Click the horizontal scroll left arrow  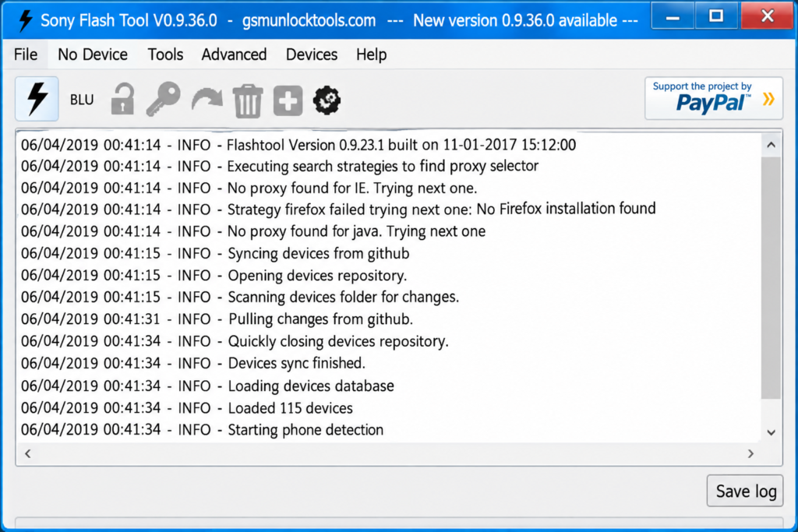point(28,453)
